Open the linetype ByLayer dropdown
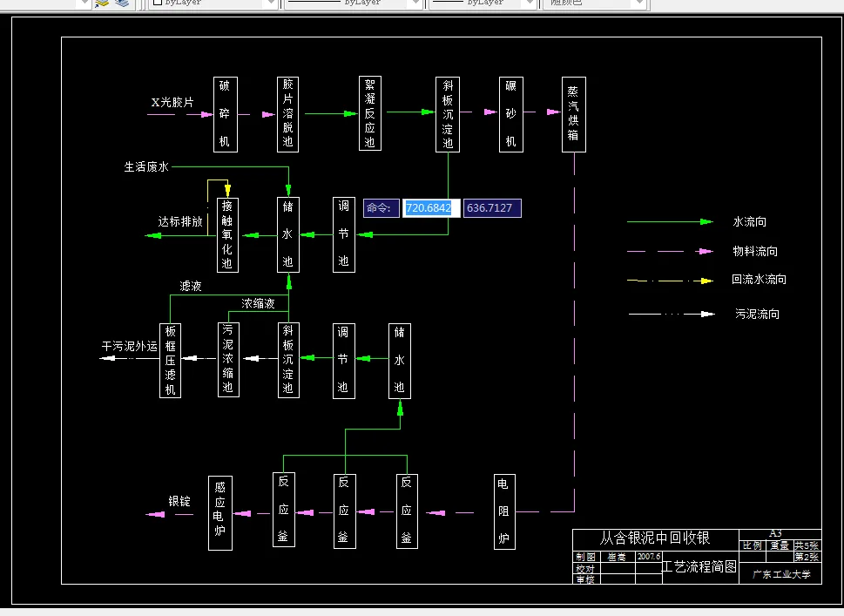The image size is (844, 616). tap(415, 3)
